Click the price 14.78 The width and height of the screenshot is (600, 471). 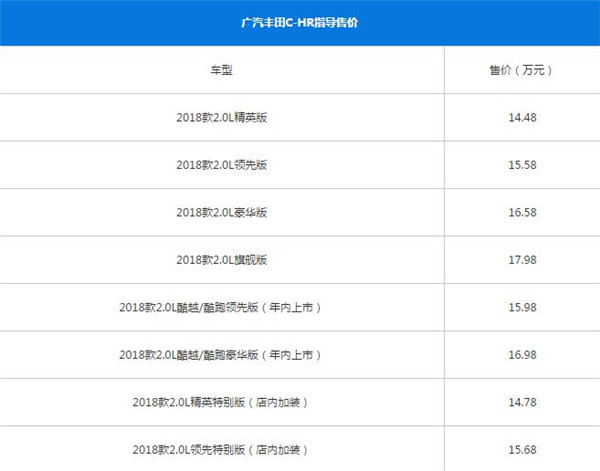(x=522, y=402)
